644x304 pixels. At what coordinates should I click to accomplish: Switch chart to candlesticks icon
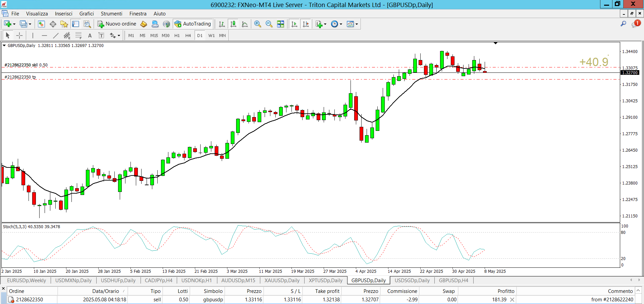(x=233, y=24)
